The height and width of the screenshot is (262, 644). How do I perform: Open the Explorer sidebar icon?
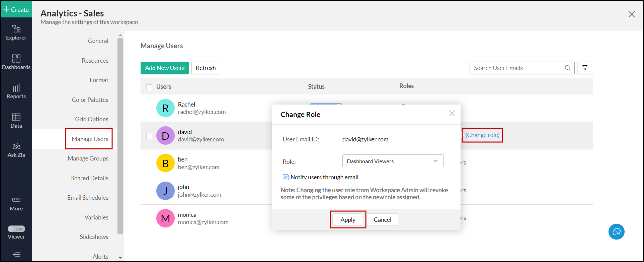click(16, 32)
